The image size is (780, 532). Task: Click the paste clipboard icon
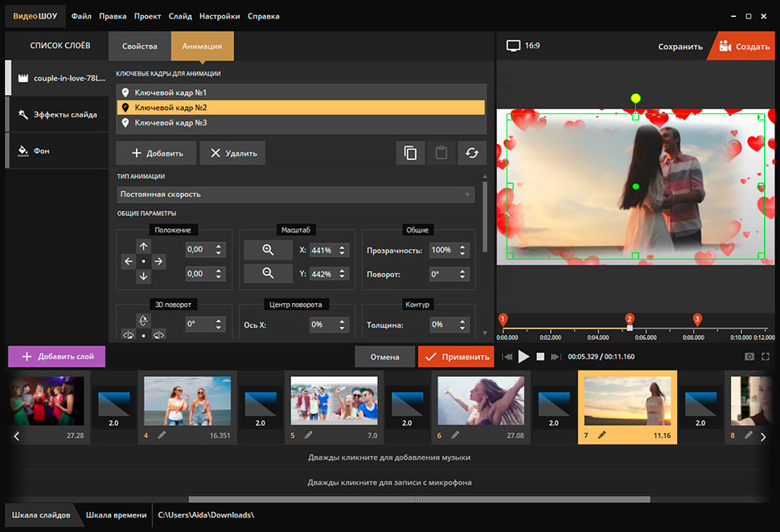441,153
